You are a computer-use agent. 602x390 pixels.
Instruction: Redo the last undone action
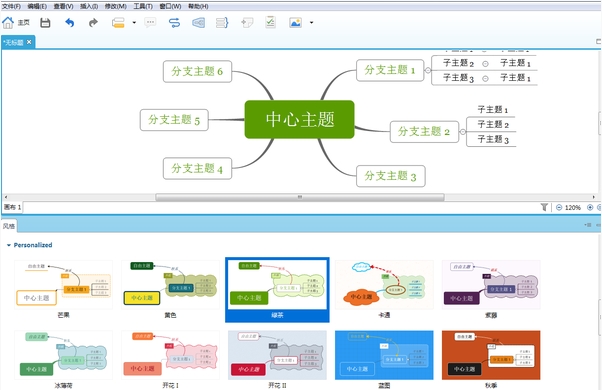point(93,23)
